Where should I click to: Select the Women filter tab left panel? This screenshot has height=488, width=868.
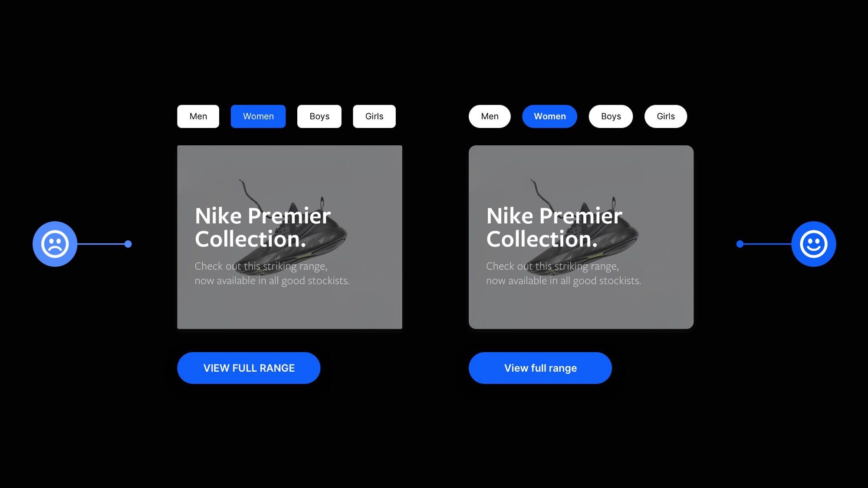258,116
